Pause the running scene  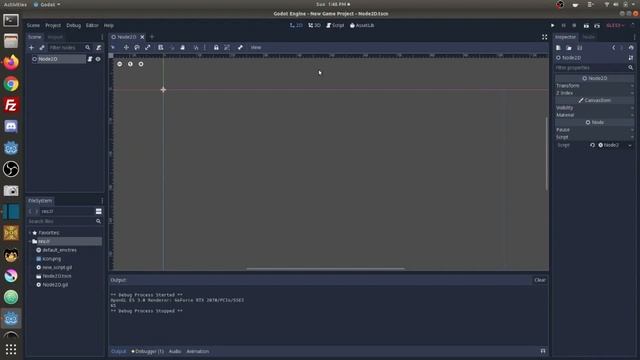[x=564, y=25]
